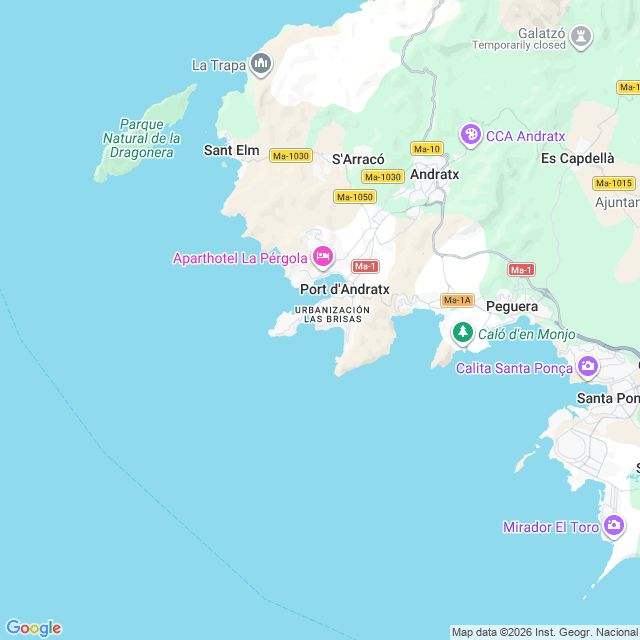
Task: Click the Temporarily closed status text
Action: click(519, 45)
